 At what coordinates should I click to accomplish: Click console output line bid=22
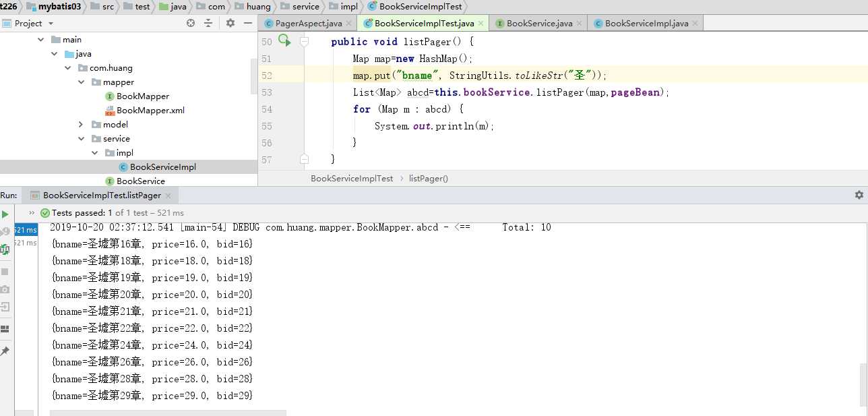152,328
